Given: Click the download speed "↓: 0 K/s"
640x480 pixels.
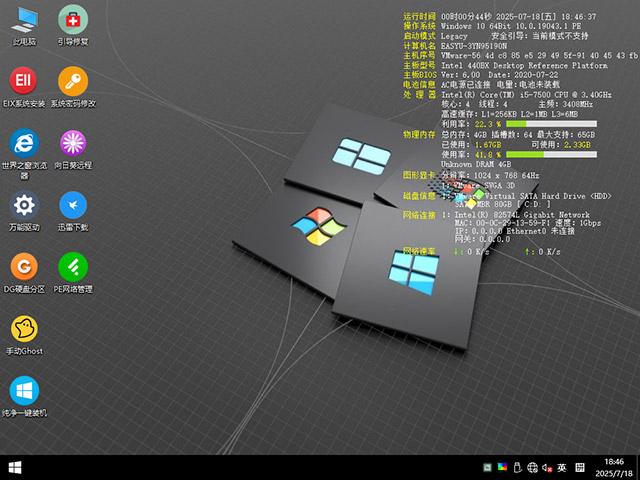Looking at the screenshot, I should tap(471, 252).
